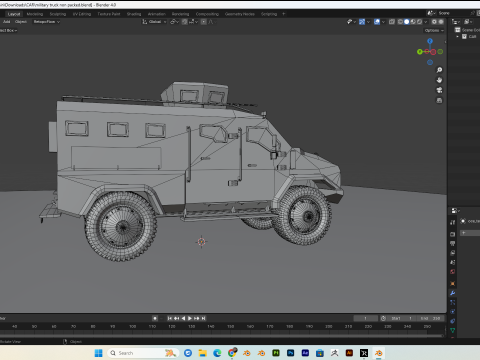This screenshot has width=480, height=360.
Task: Click the zoom view magnifier icon
Action: [439, 70]
